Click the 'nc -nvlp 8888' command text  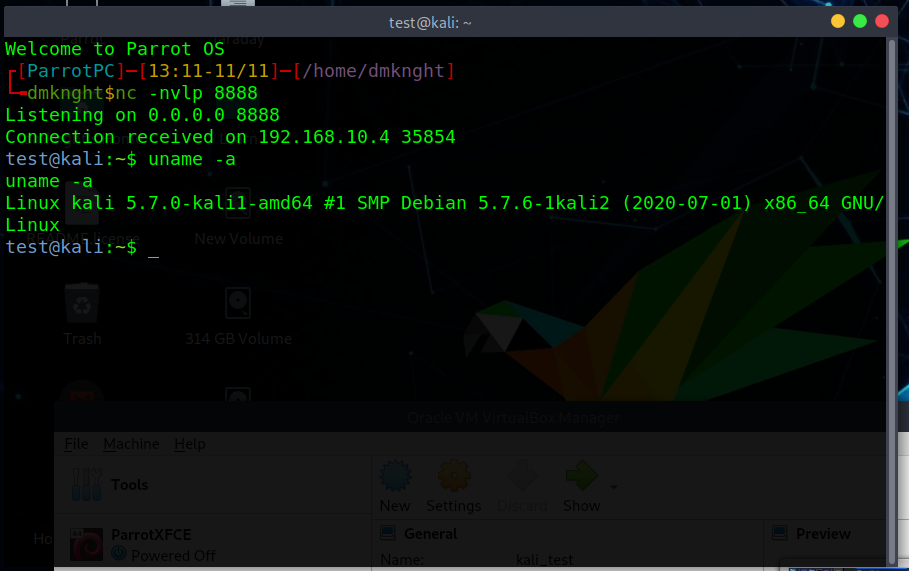186,93
